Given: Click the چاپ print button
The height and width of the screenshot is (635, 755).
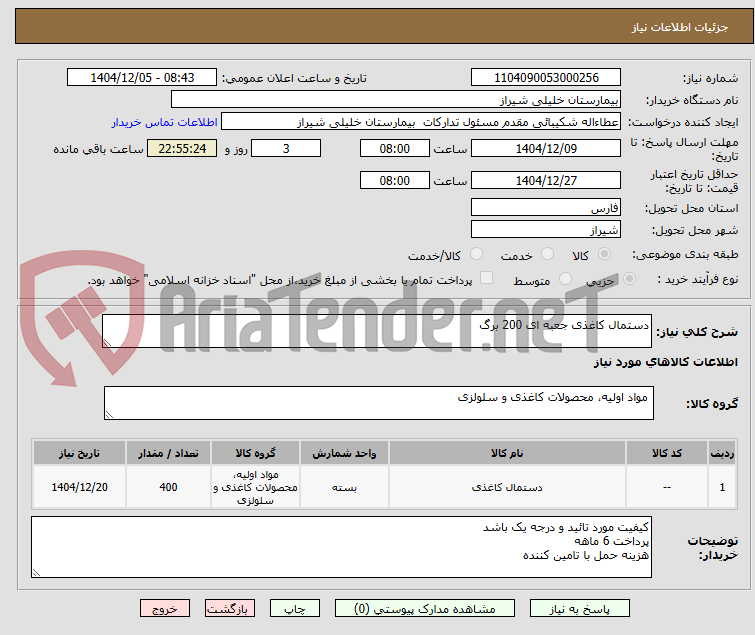Looking at the screenshot, I should 295,609.
